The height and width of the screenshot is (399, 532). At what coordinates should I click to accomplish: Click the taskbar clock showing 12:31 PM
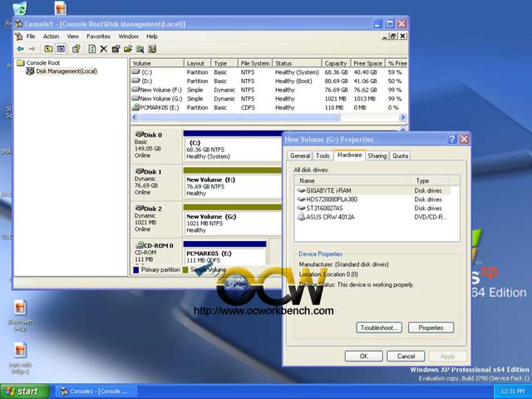pos(513,392)
